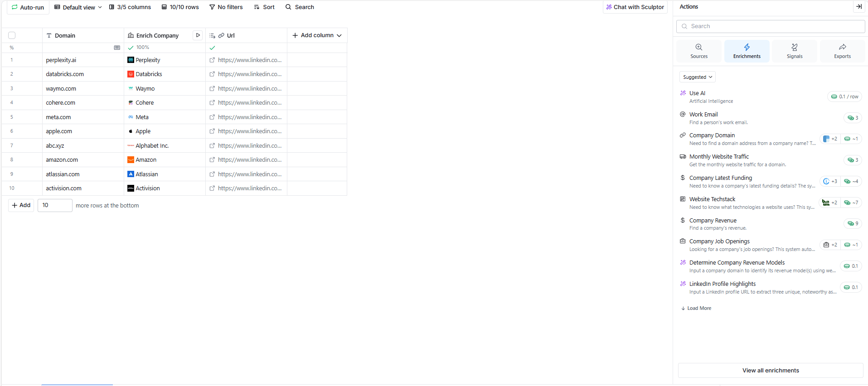Viewport: 868px width, 386px height.
Task: Open LinkedIn link icon in Apple row
Action: pyautogui.click(x=212, y=131)
